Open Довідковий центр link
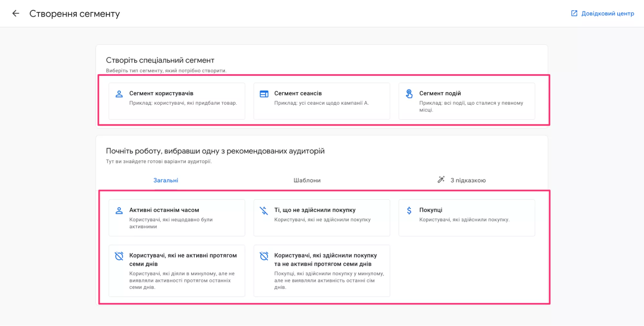This screenshot has height=326, width=644. pos(607,14)
